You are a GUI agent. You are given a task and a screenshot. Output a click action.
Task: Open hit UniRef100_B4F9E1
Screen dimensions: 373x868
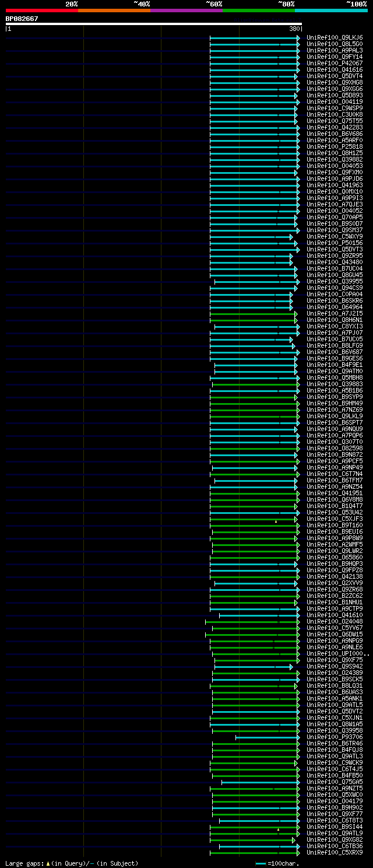tap(335, 365)
